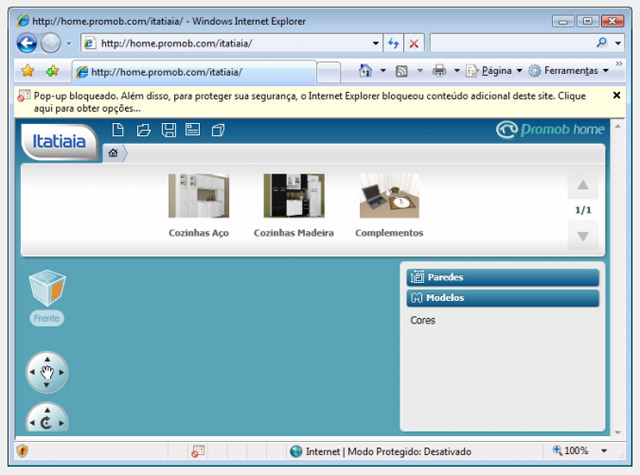640x475 pixels.
Task: Click the pop-up blocked information bar
Action: click(320, 102)
